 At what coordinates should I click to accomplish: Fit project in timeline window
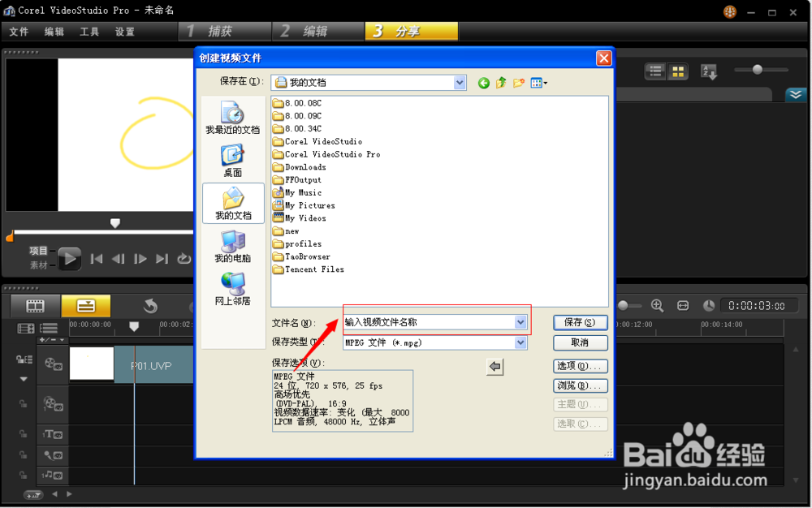pos(683,306)
